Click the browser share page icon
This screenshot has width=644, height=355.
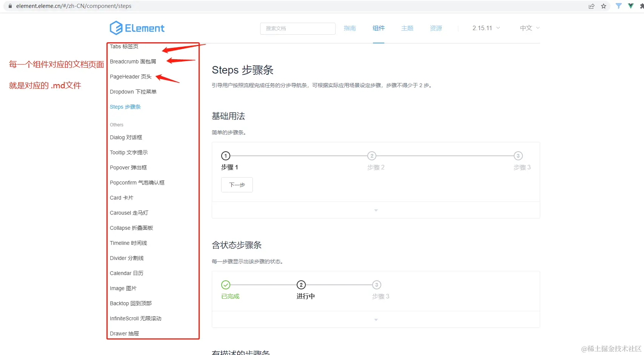(x=592, y=6)
